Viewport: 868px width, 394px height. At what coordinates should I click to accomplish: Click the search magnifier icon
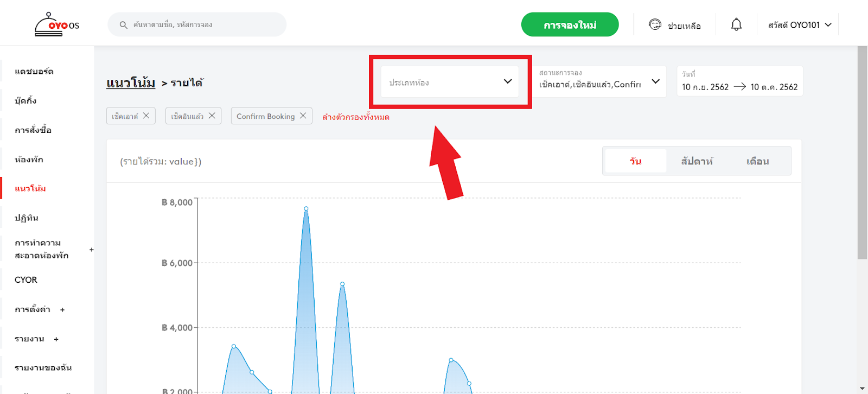coord(124,25)
